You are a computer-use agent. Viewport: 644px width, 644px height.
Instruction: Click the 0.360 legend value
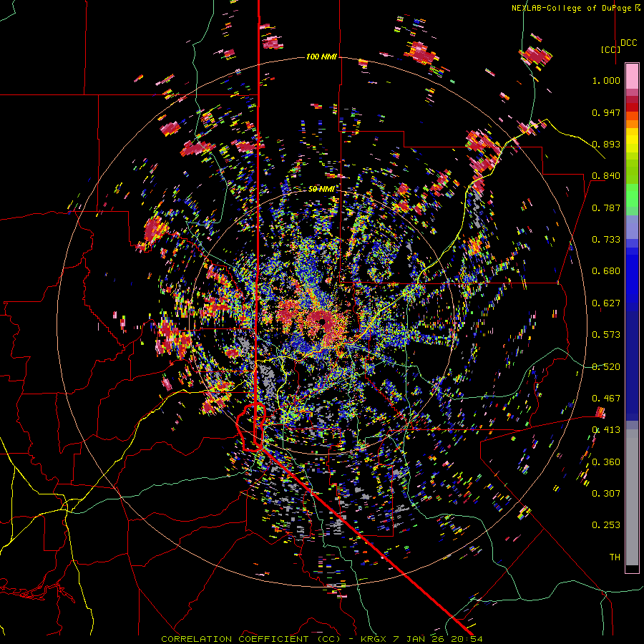click(x=606, y=462)
